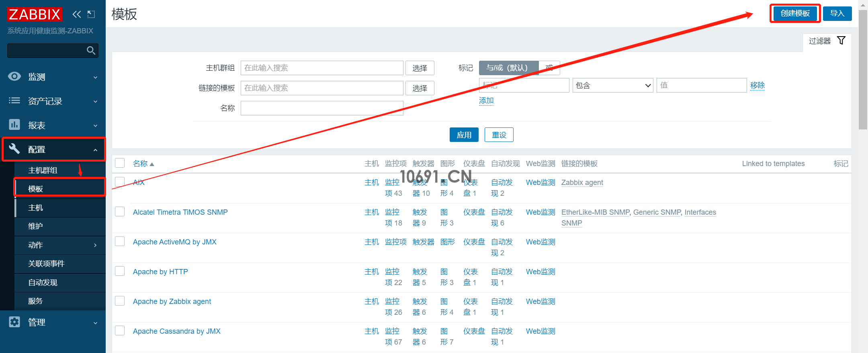Screen dimensions: 868x353
Task: Open the Alcatel Timetra TiMOS SNMP template
Action: coord(180,212)
